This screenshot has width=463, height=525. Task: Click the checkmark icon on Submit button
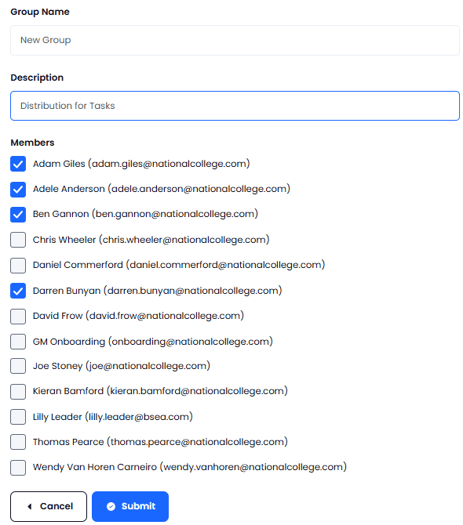pos(111,507)
